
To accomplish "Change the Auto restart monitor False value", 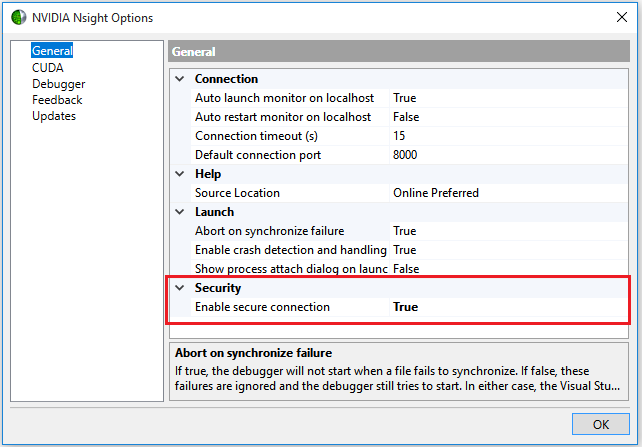I will (509, 117).
